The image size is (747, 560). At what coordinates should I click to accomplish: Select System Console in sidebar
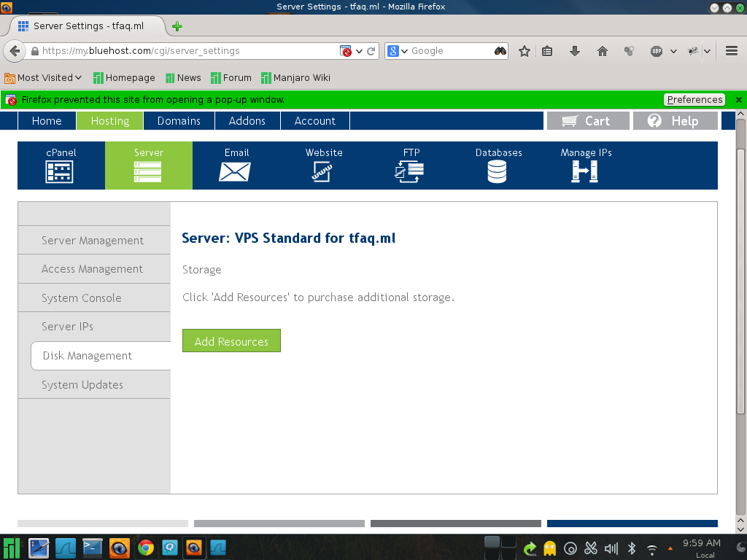[82, 298]
